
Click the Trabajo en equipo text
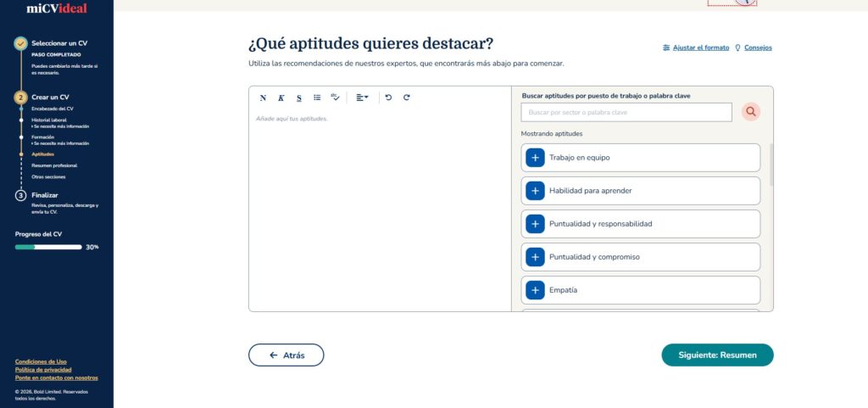[x=580, y=158]
